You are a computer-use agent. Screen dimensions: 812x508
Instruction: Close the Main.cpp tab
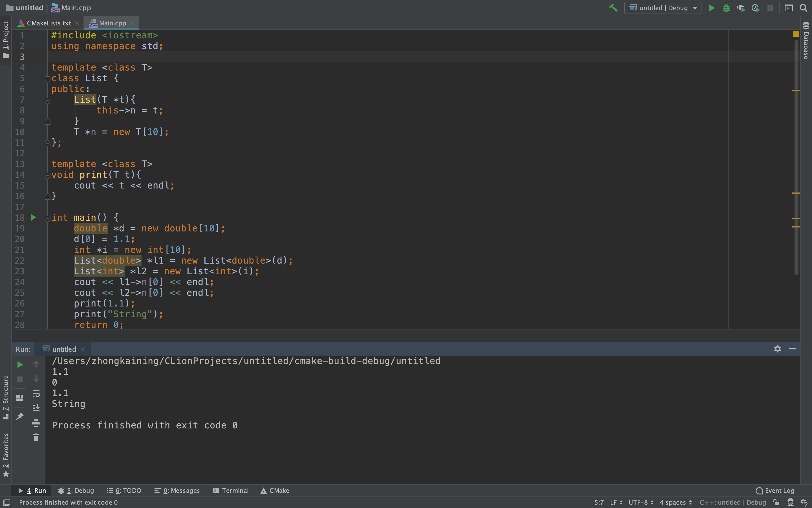point(133,23)
